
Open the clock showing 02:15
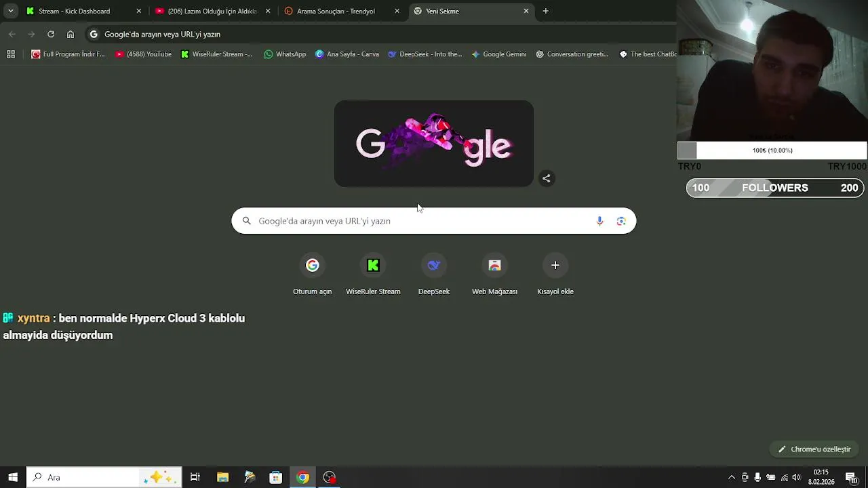(821, 477)
